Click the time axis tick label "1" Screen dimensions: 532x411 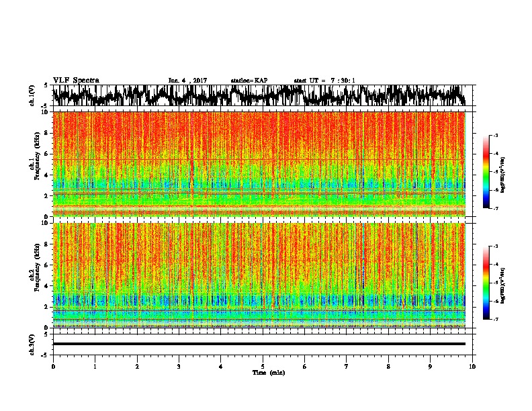(x=95, y=367)
